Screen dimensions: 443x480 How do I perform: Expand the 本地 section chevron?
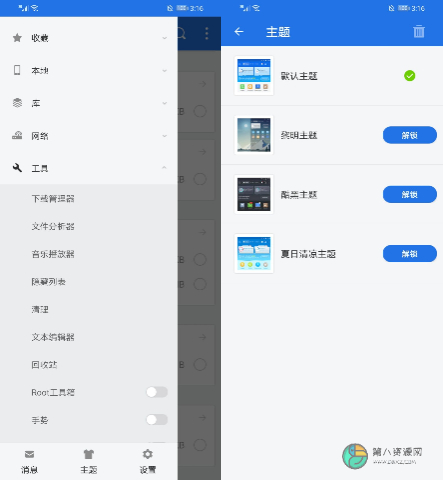[x=164, y=71]
